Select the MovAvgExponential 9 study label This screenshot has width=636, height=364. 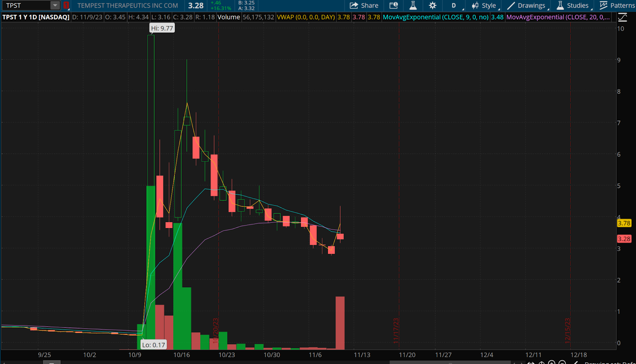[x=435, y=17]
